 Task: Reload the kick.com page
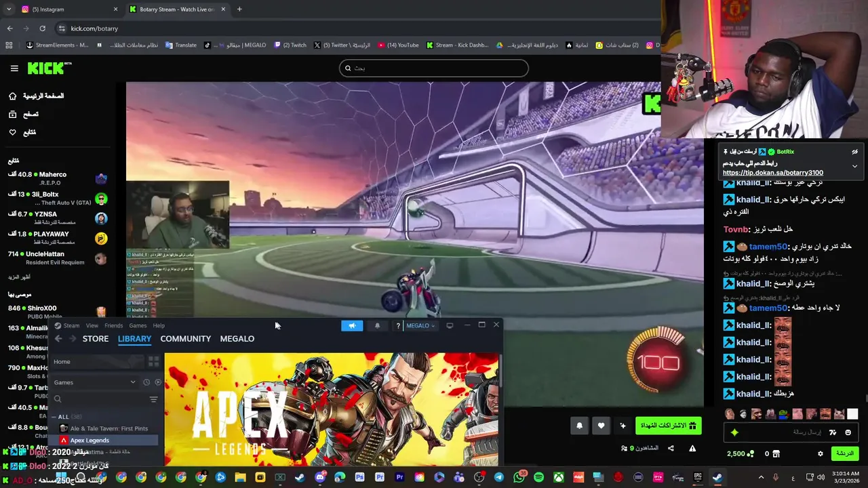tap(42, 28)
